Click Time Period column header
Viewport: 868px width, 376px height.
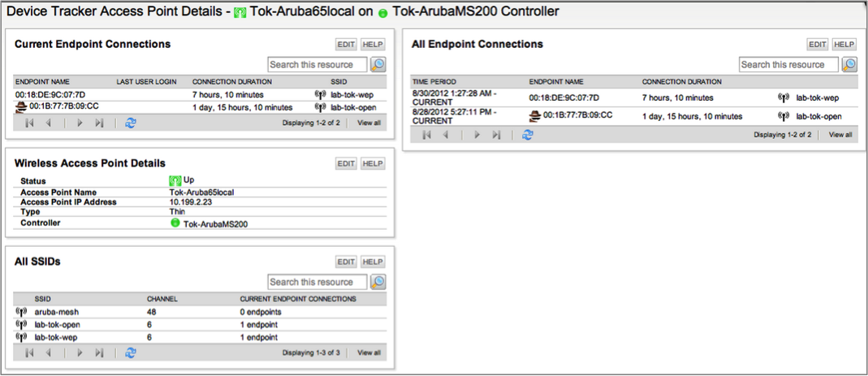tap(434, 82)
